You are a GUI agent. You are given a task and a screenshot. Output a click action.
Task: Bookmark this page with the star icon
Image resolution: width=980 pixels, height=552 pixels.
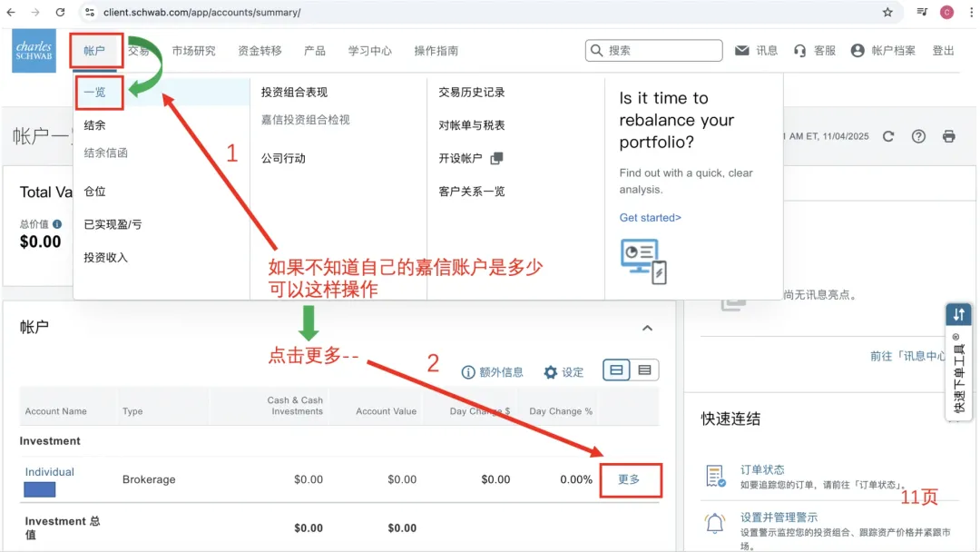pyautogui.click(x=887, y=12)
